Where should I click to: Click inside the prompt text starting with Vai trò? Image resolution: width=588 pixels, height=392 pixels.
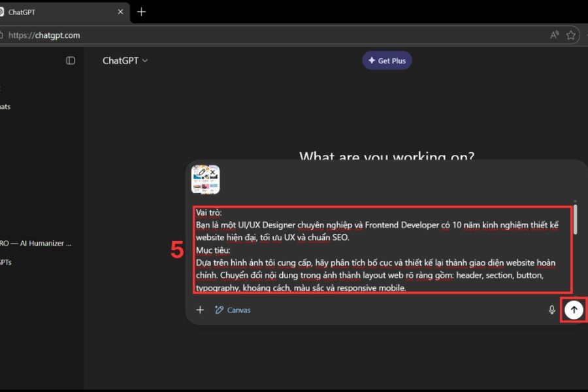382,248
